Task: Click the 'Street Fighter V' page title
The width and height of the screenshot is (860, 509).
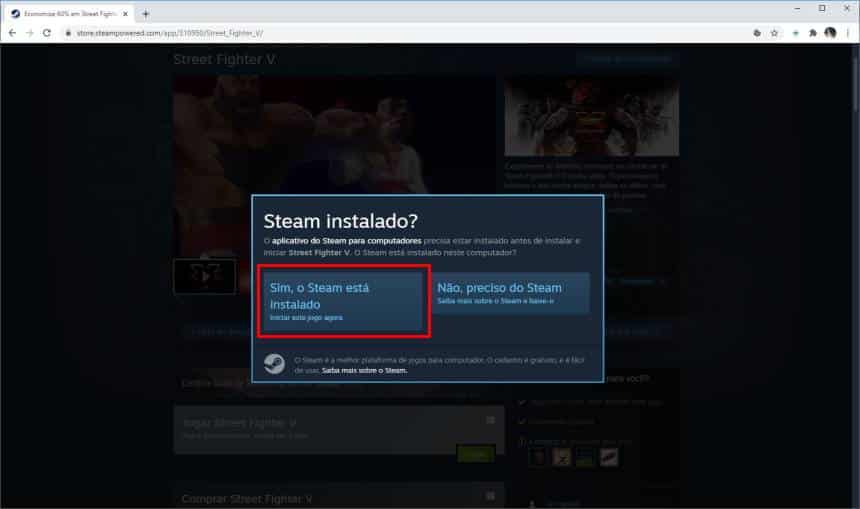Action: click(x=225, y=59)
